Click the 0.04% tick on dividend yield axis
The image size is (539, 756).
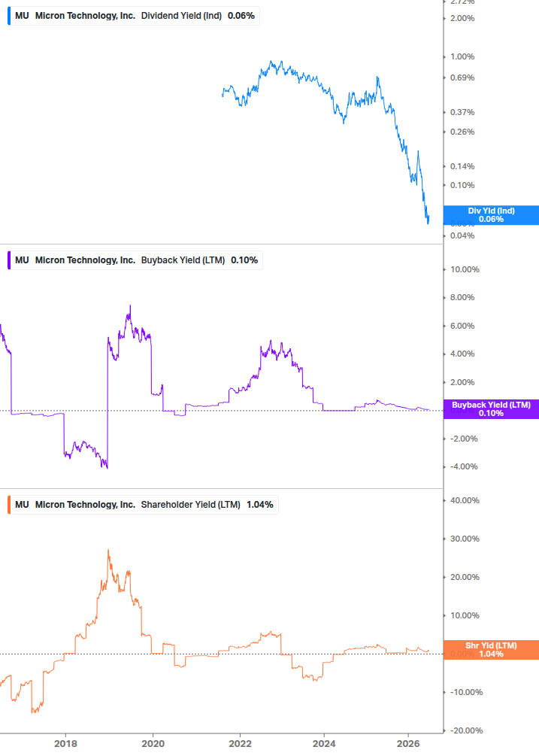(462, 235)
